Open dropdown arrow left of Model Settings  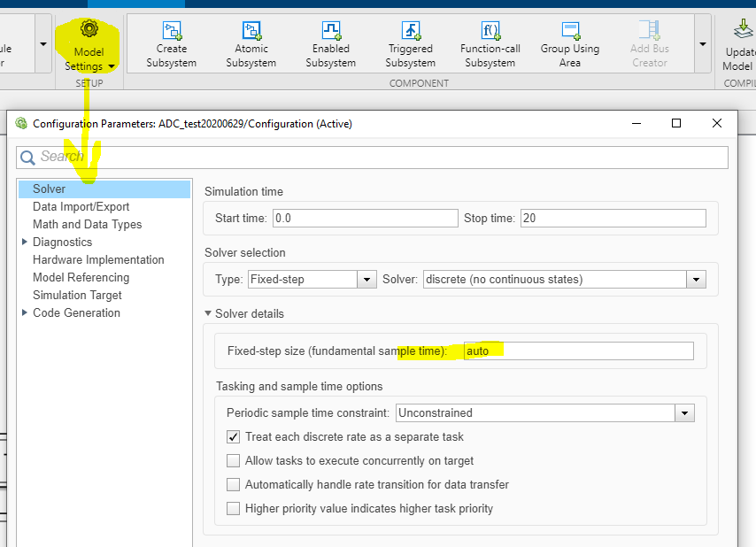pos(42,44)
